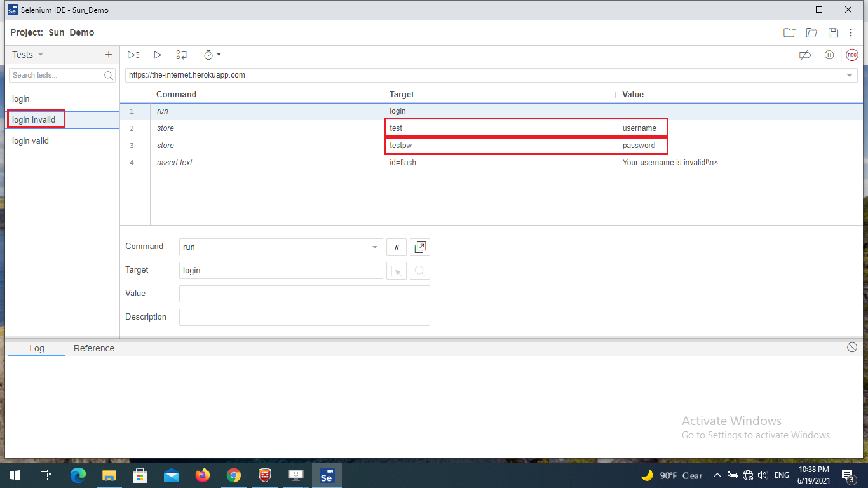
Task: Open File Explorer from the taskbar
Action: click(109, 475)
